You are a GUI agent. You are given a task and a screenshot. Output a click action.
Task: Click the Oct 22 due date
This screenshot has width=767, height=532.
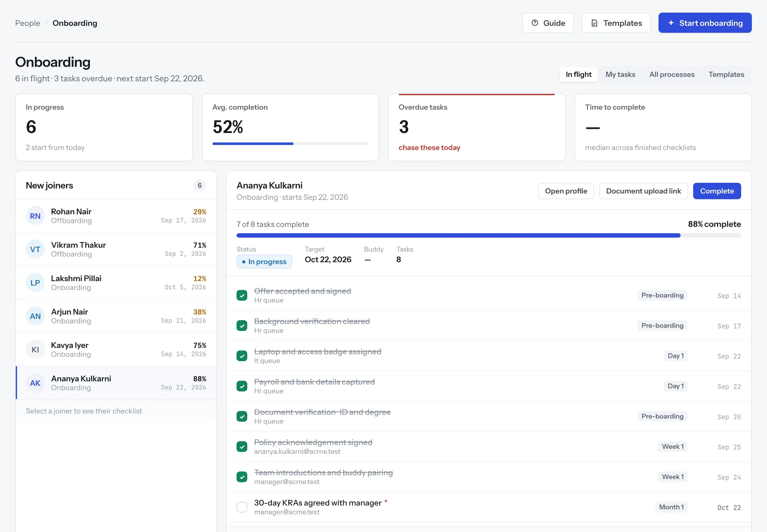729,508
